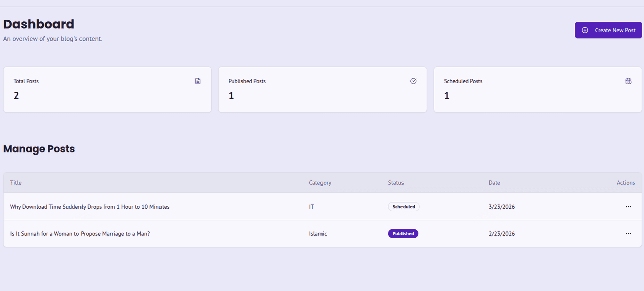644x291 pixels.
Task: Click the Manage Posts heading
Action: [x=39, y=149]
